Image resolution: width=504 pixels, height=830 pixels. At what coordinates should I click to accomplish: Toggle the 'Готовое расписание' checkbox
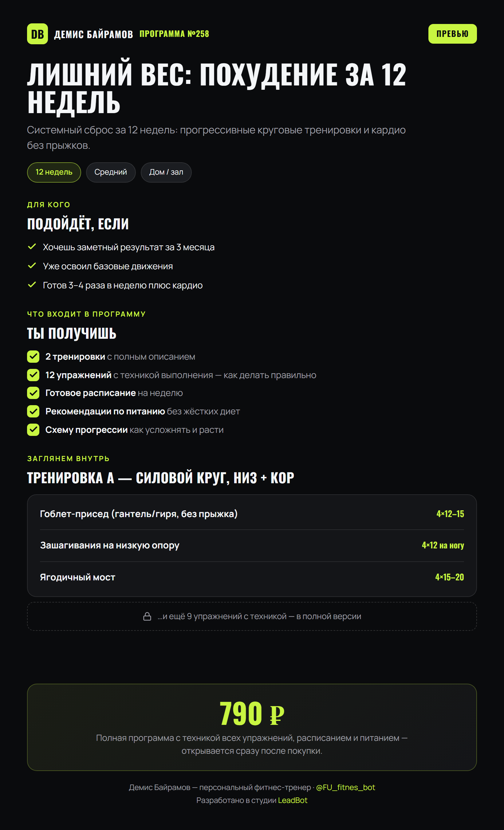coord(33,393)
